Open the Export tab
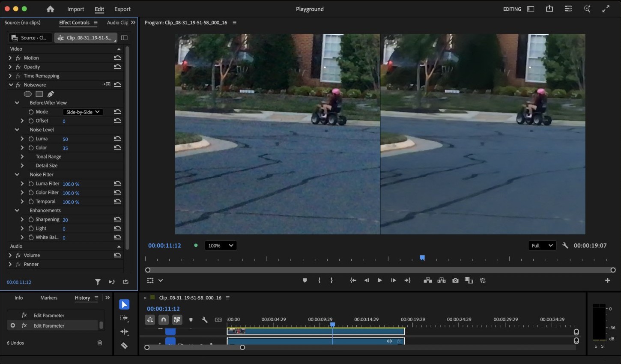 pyautogui.click(x=122, y=9)
